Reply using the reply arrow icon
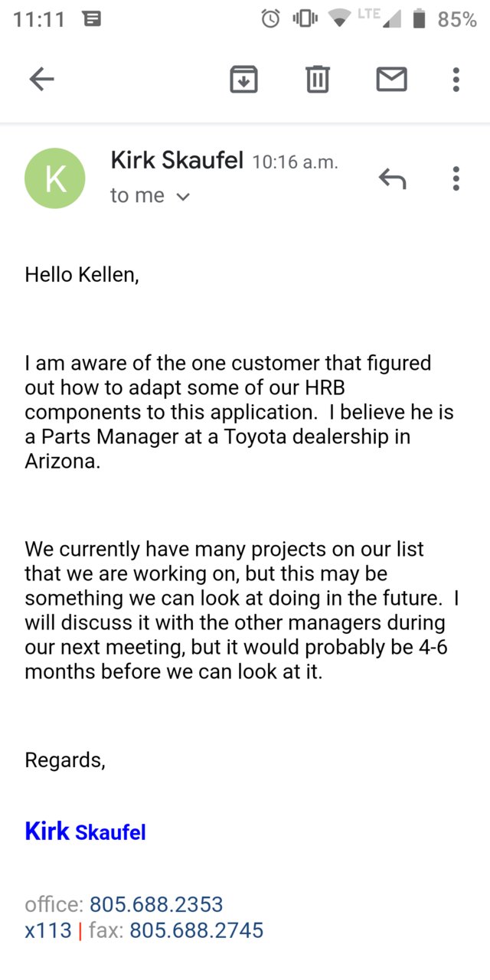This screenshot has height=980, width=490. (392, 178)
